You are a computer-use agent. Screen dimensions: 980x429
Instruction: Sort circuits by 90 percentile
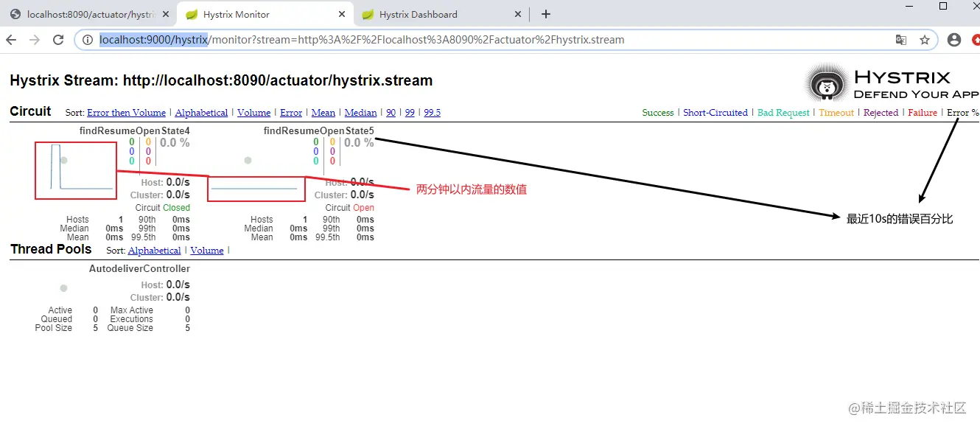[x=391, y=113]
